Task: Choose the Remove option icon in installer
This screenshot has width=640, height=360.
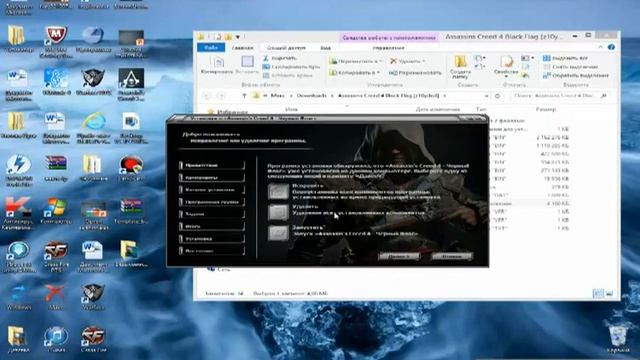Action: (278, 212)
